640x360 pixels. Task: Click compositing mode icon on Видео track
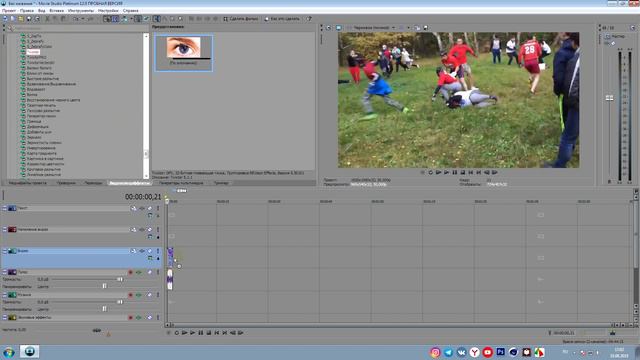pyautogui.click(x=150, y=258)
